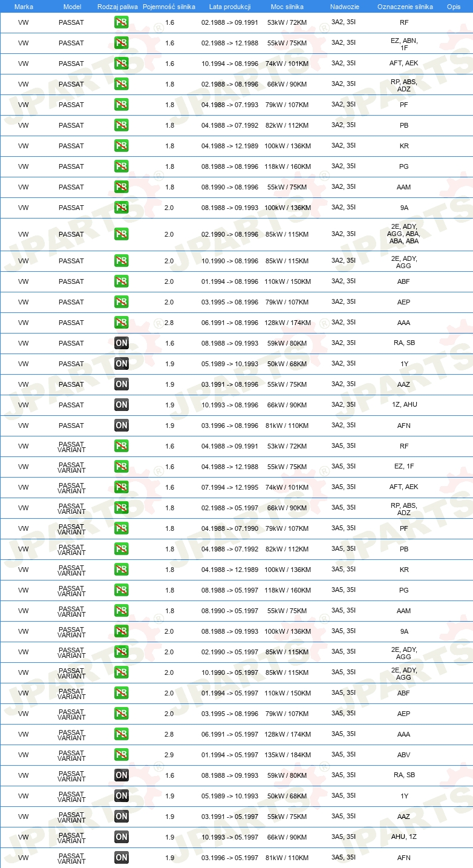Image resolution: width=473 pixels, height=868 pixels.
Task: Click the Nadwozie column header
Action: click(x=344, y=7)
